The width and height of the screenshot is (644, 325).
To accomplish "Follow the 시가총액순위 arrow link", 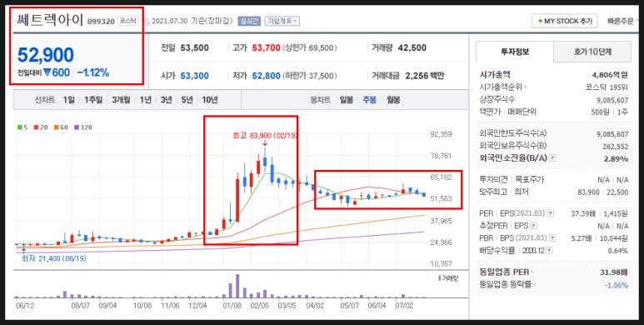I will click(x=526, y=87).
